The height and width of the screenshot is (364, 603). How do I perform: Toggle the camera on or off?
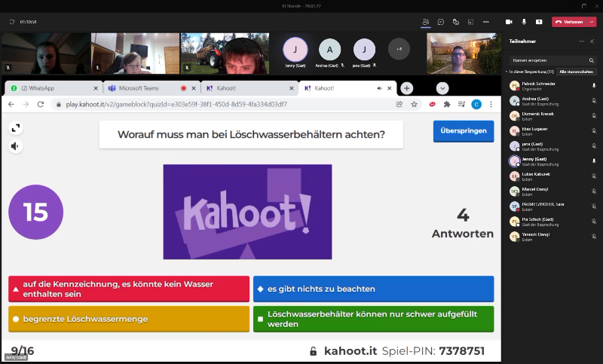(x=509, y=22)
